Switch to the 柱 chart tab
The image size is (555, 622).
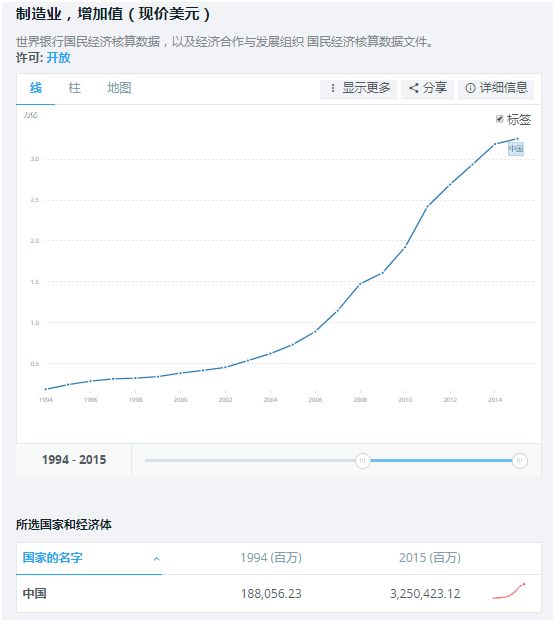coord(74,88)
